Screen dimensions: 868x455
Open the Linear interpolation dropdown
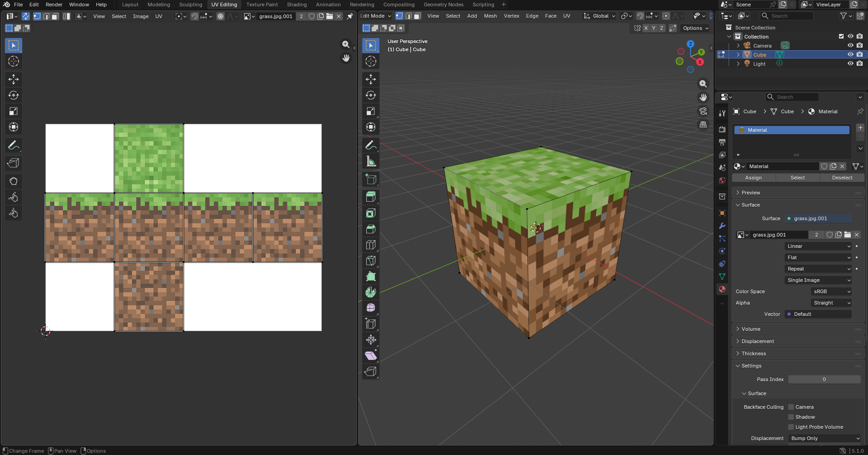tap(818, 246)
